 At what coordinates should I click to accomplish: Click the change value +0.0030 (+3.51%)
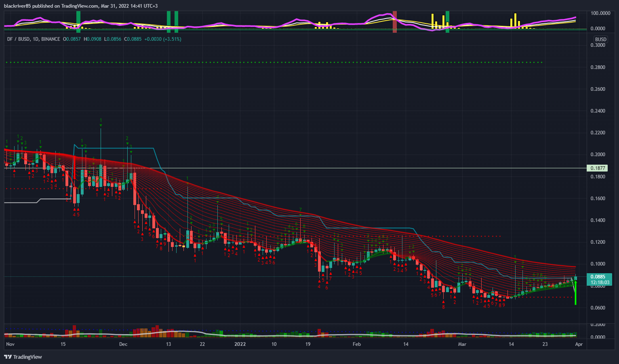click(x=162, y=39)
